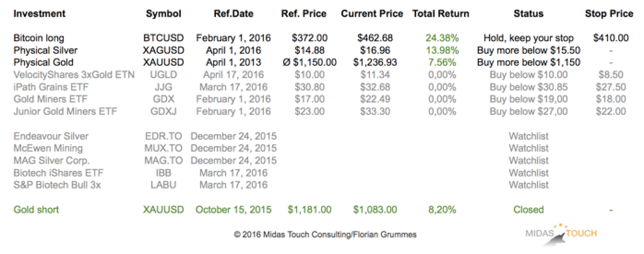Click the Stop Price column header
This screenshot has height=254, width=644.
(x=609, y=14)
